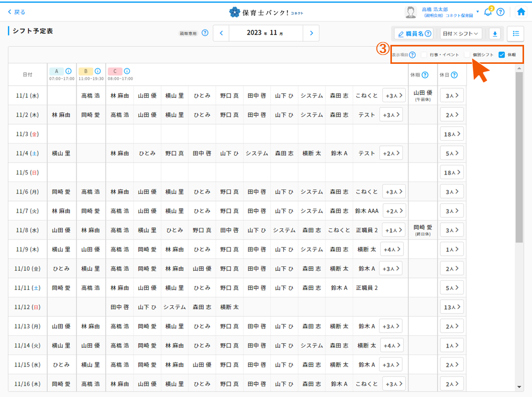
Task: Click info icon next to shift A
Action: tap(68, 71)
